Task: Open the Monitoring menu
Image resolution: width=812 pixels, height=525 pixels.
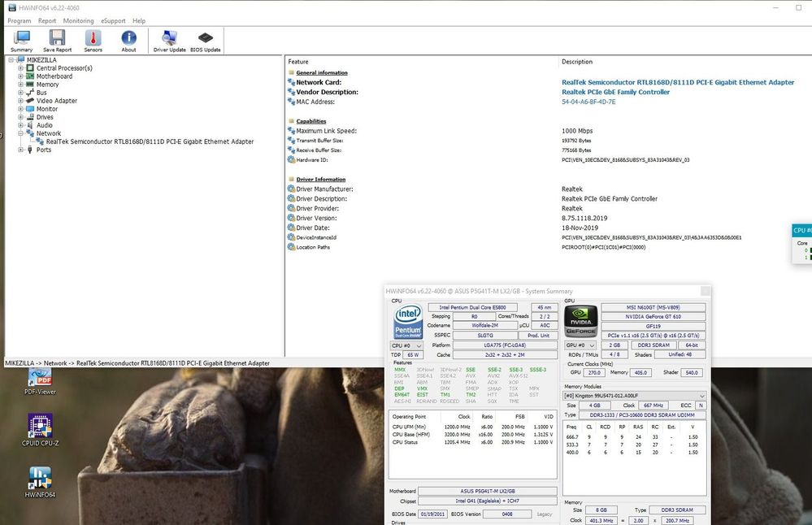Action: point(78,20)
